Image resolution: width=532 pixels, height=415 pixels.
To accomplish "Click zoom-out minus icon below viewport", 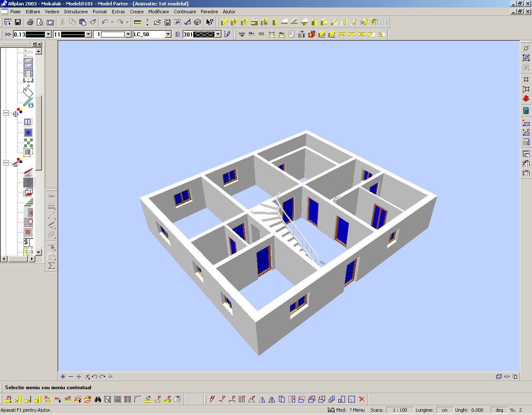I will click(71, 377).
